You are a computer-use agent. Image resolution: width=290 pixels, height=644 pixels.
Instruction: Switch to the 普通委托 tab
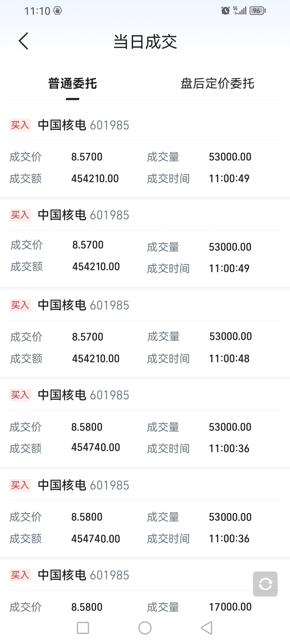pyautogui.click(x=73, y=83)
